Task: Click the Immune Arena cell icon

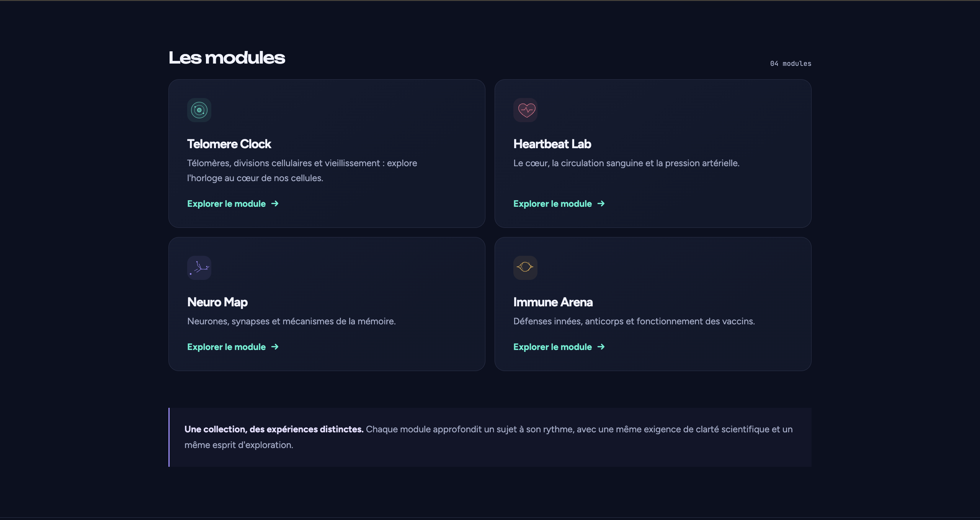Action: [525, 268]
